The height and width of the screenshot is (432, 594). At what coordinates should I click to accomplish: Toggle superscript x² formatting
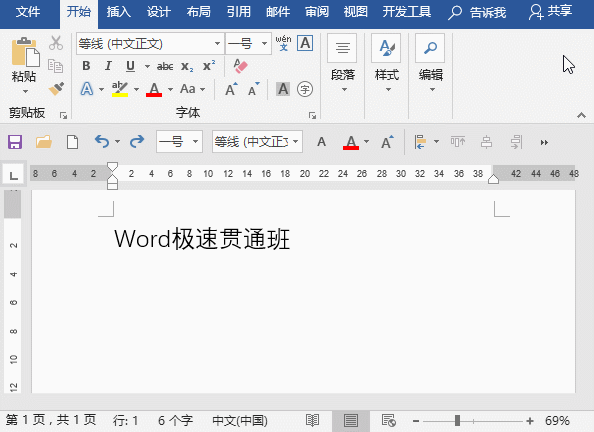click(x=209, y=66)
